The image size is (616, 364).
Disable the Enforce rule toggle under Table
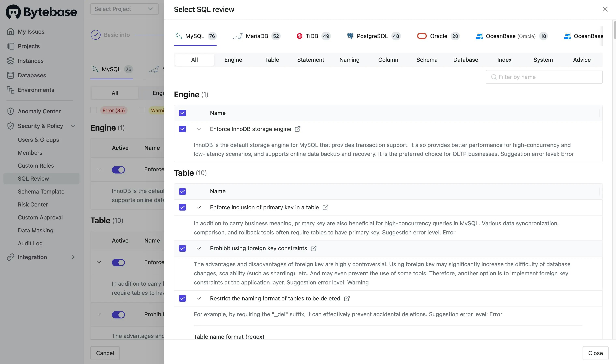coord(119,262)
